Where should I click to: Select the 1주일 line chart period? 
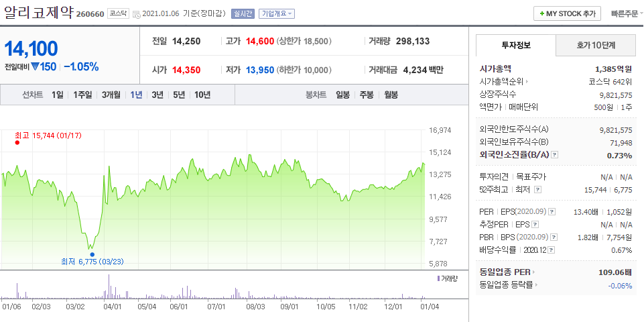pyautogui.click(x=82, y=95)
